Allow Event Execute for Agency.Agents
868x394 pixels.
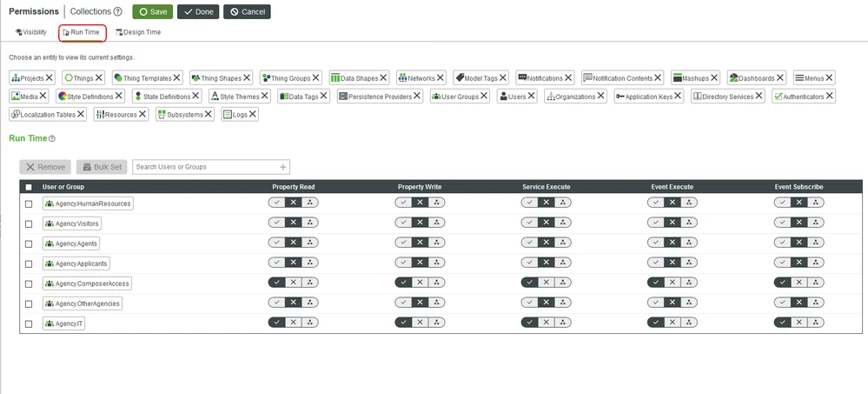pos(655,243)
